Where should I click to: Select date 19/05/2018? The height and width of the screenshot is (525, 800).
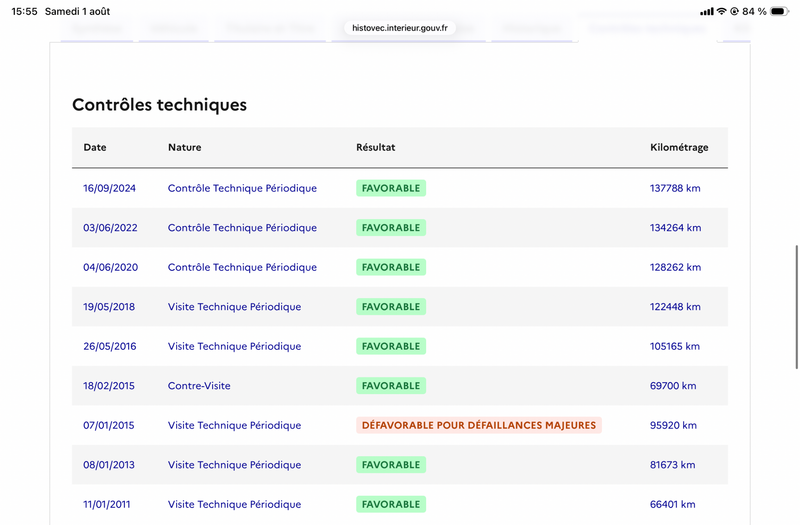pos(109,307)
